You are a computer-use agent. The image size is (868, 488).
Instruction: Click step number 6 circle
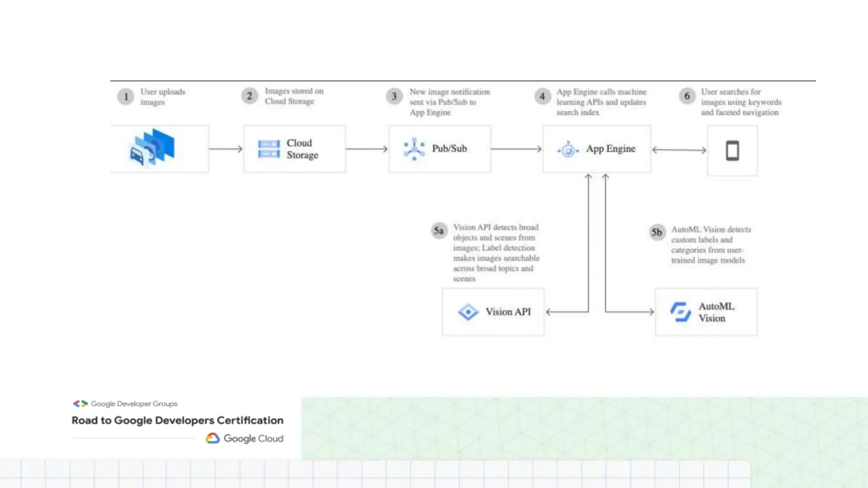tap(687, 96)
